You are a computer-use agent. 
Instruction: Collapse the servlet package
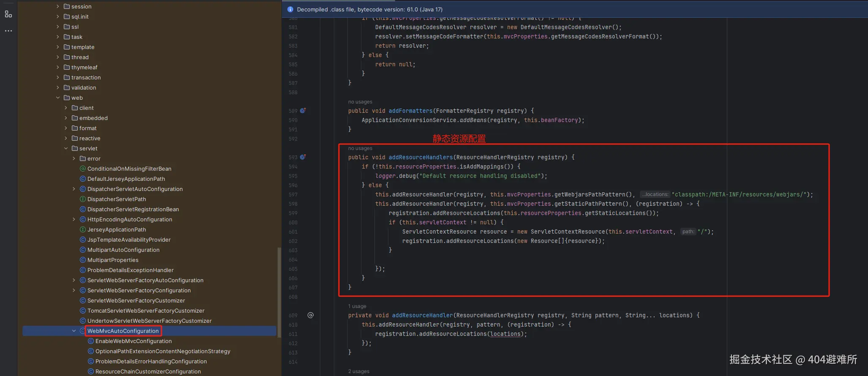pyautogui.click(x=66, y=148)
